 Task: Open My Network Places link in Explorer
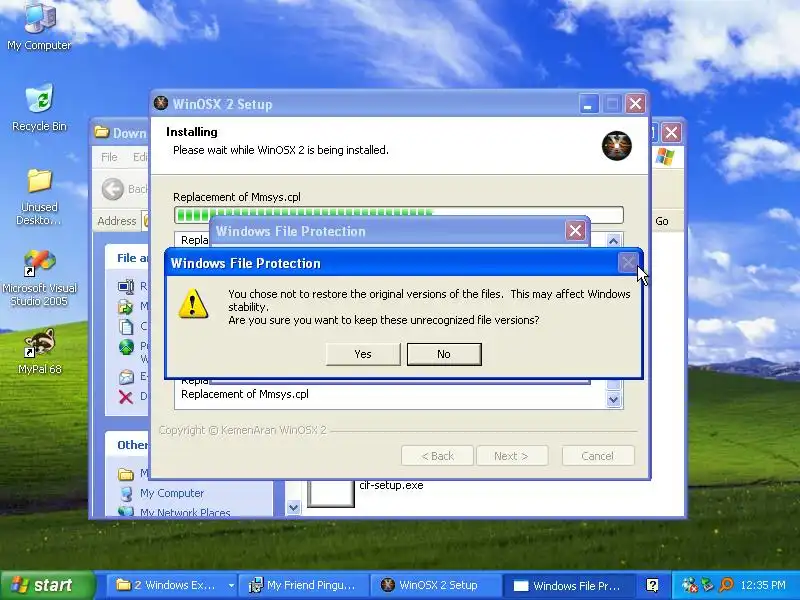(x=185, y=512)
